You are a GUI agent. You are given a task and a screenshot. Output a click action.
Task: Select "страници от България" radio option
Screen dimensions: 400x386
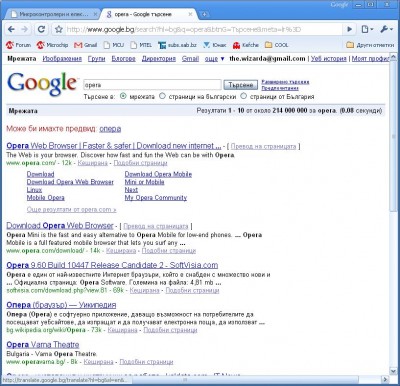point(244,96)
